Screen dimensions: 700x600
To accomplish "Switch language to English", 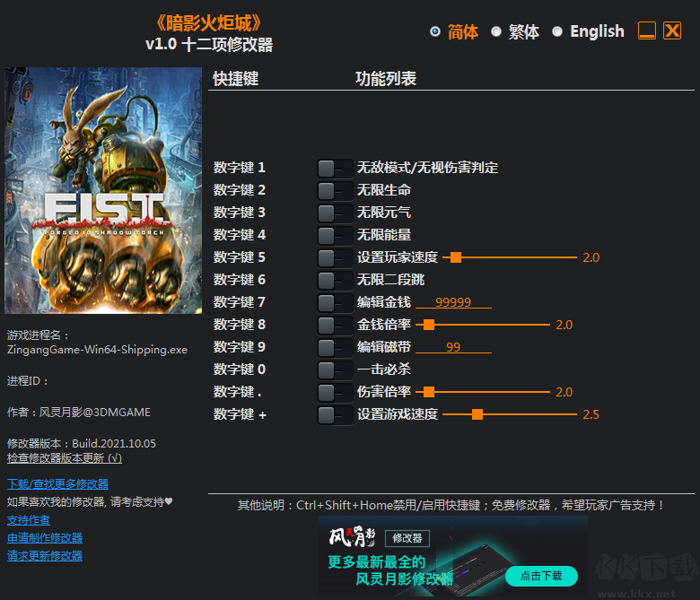I will 557,31.
